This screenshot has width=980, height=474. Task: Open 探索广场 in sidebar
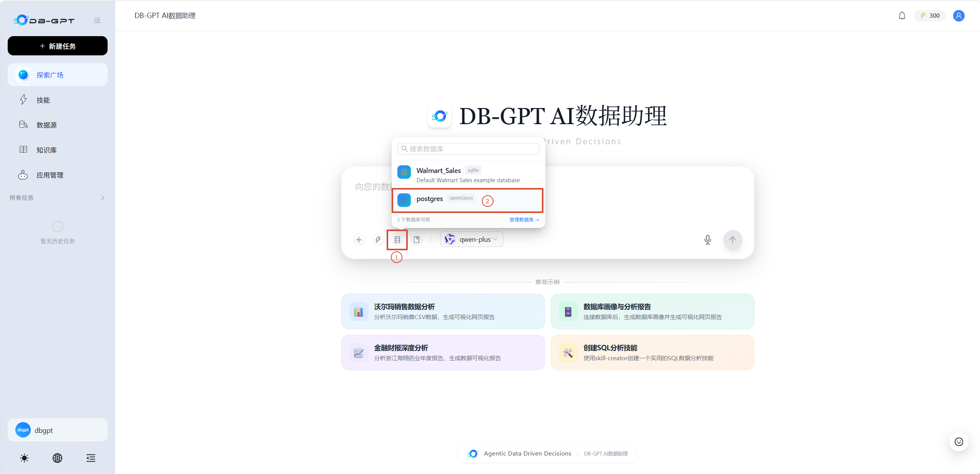coord(58,75)
